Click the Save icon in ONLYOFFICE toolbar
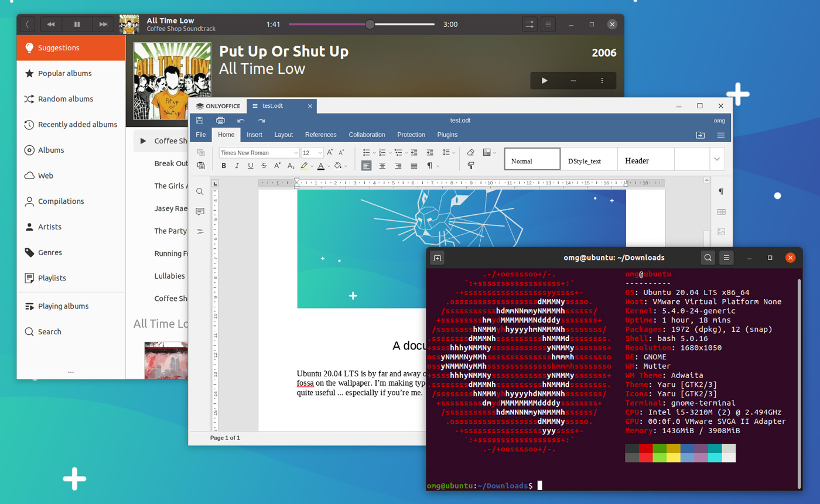Screen dimensions: 820x504 200,121
